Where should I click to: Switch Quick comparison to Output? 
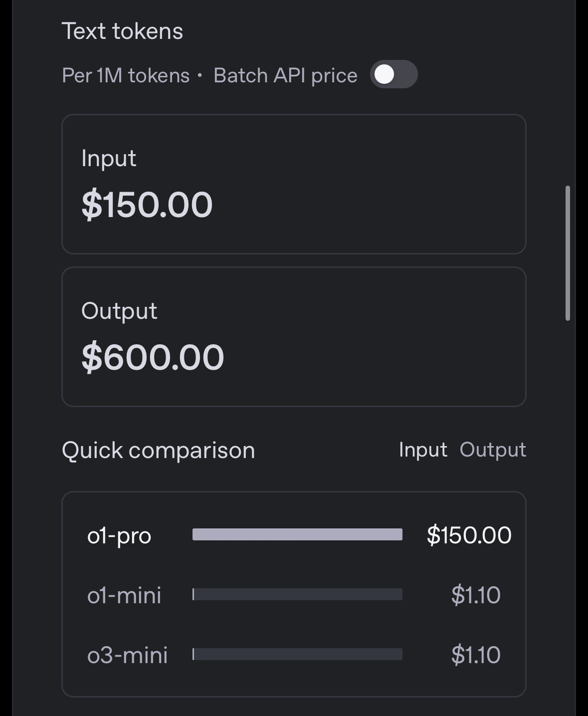[492, 450]
